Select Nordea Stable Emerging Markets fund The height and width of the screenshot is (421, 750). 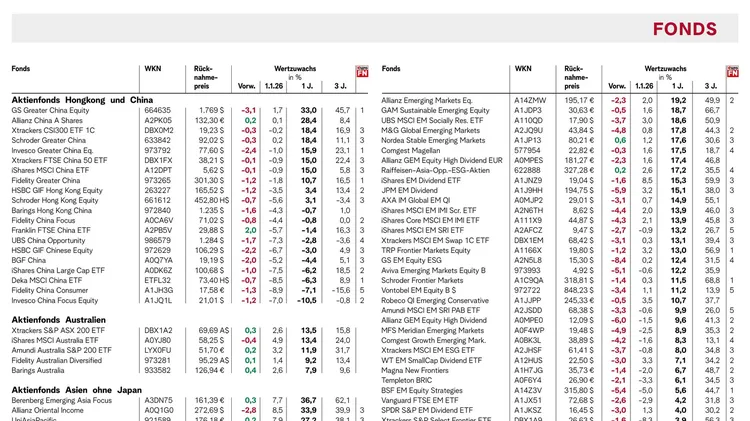pos(440,140)
